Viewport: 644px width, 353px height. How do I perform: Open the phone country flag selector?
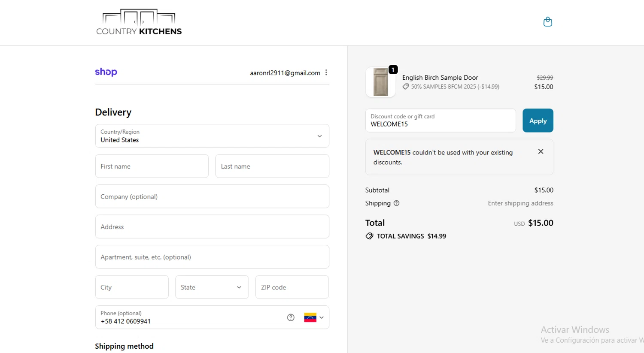click(314, 317)
